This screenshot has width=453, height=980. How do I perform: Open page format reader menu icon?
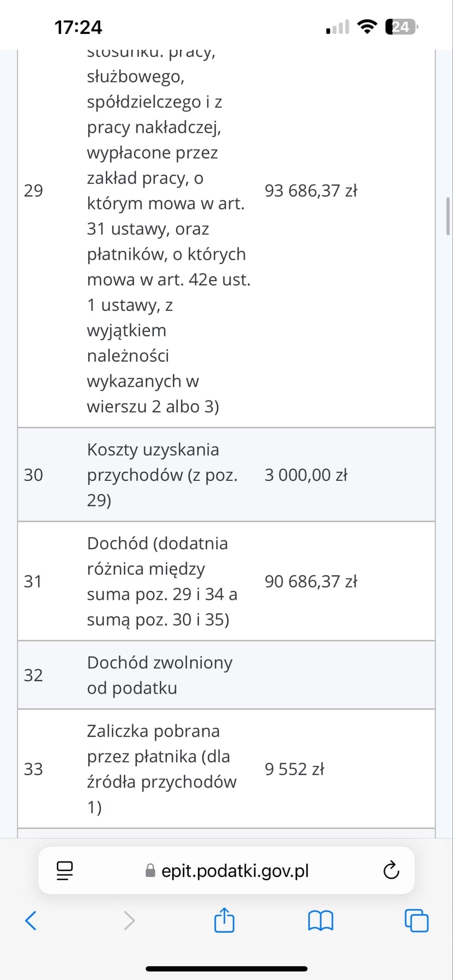(65, 870)
